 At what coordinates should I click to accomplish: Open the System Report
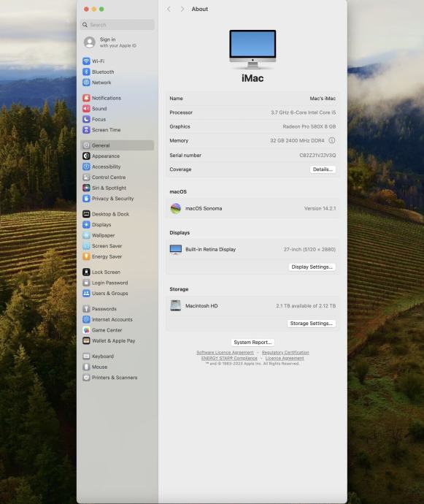pyautogui.click(x=253, y=343)
